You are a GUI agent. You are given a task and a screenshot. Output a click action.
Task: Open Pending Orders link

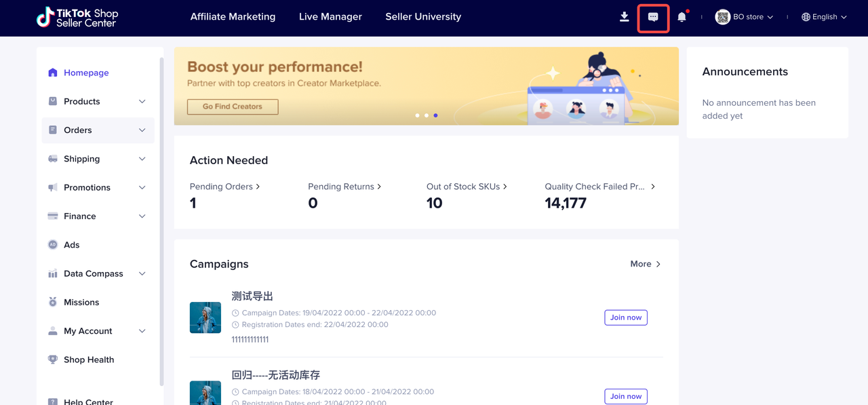(x=224, y=187)
